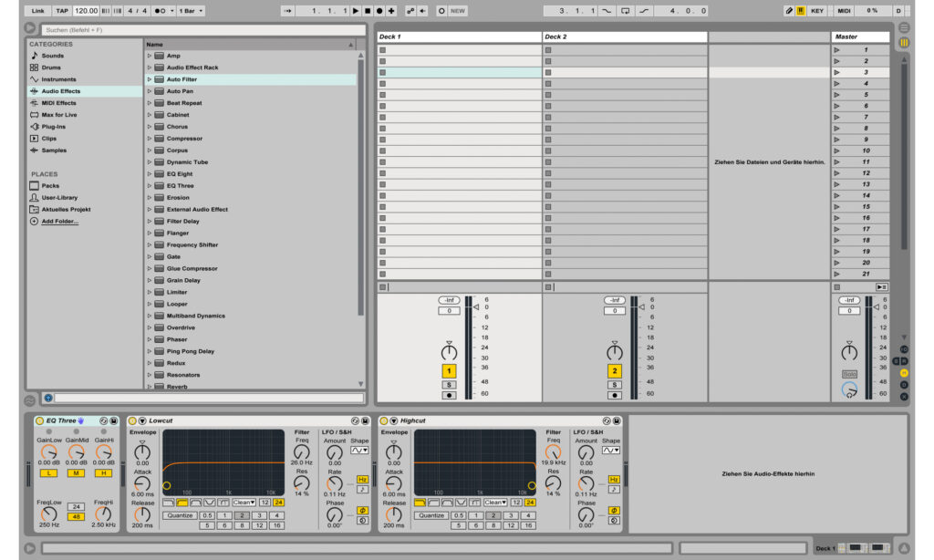
Task: Toggle the browser preview button
Action: tap(48, 398)
